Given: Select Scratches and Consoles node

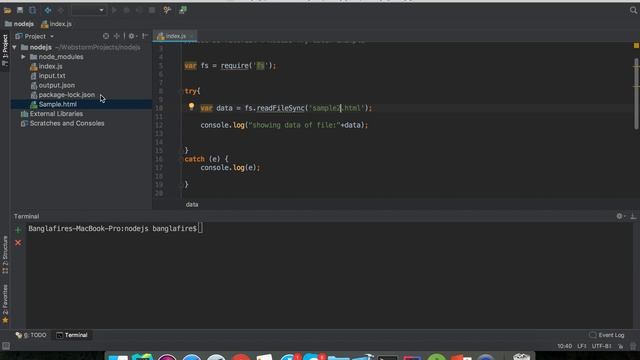Looking at the screenshot, I should (x=67, y=123).
